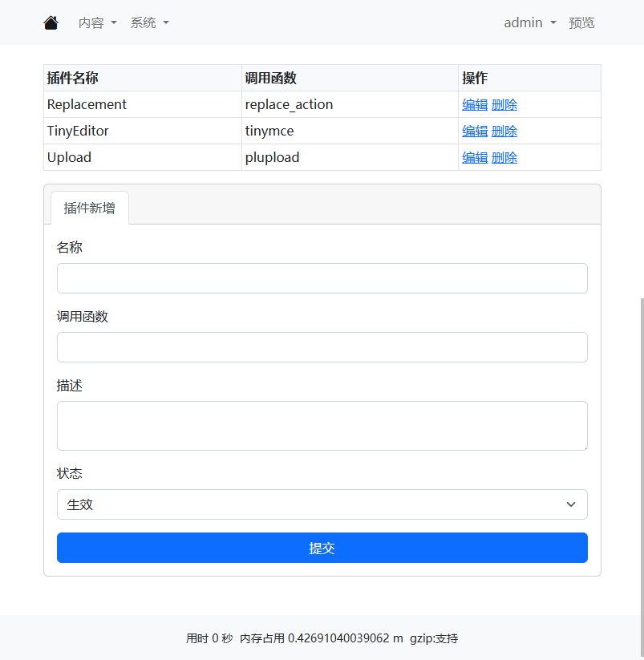
Task: Submit the form with 提交 button
Action: click(x=322, y=548)
